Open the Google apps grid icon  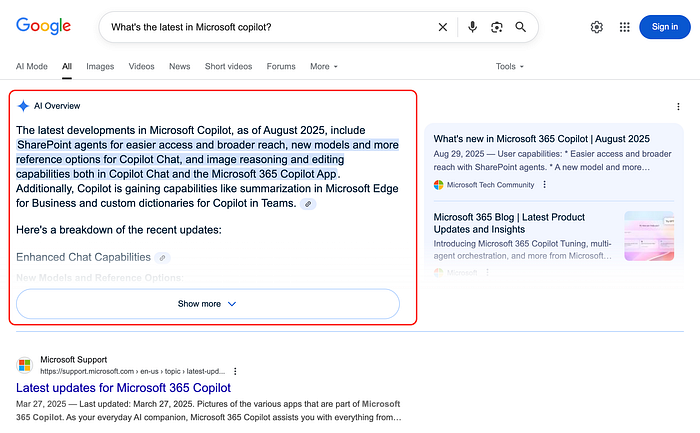(x=625, y=27)
